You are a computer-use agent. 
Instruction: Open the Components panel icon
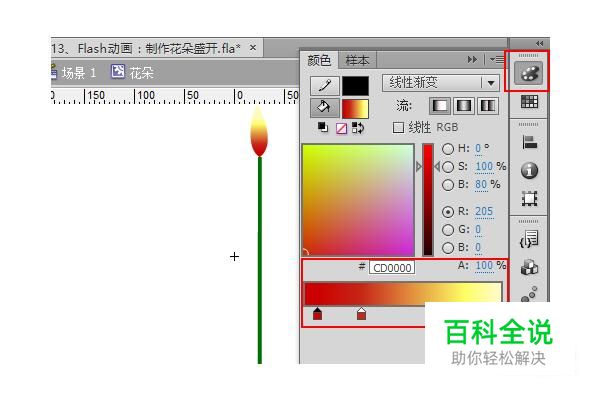(529, 267)
